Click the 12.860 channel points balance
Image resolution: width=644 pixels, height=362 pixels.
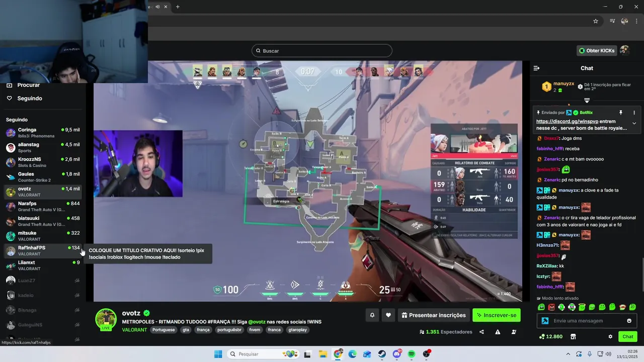[550, 336]
